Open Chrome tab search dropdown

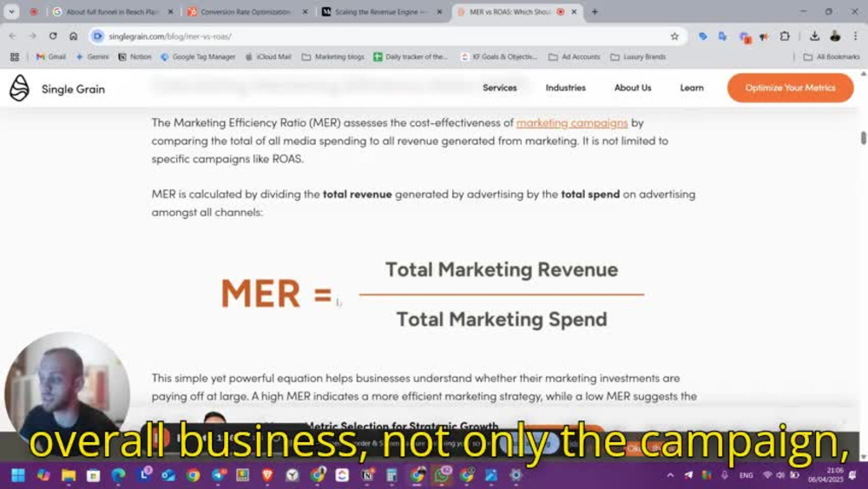coord(11,11)
